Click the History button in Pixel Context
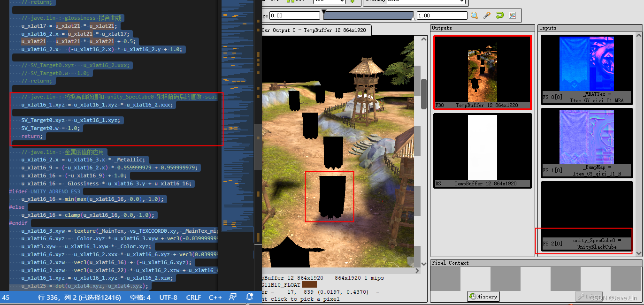Screen dimensions: 644x305 pyautogui.click(x=483, y=296)
